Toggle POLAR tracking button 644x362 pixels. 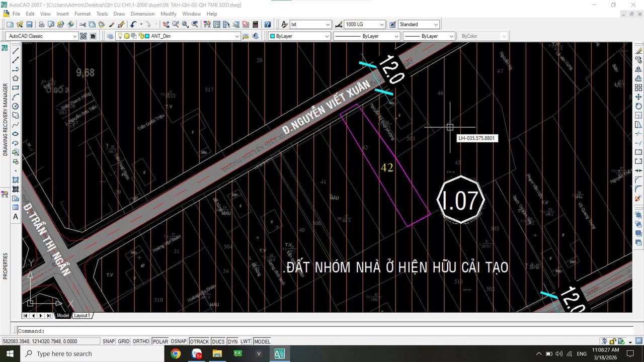click(160, 341)
